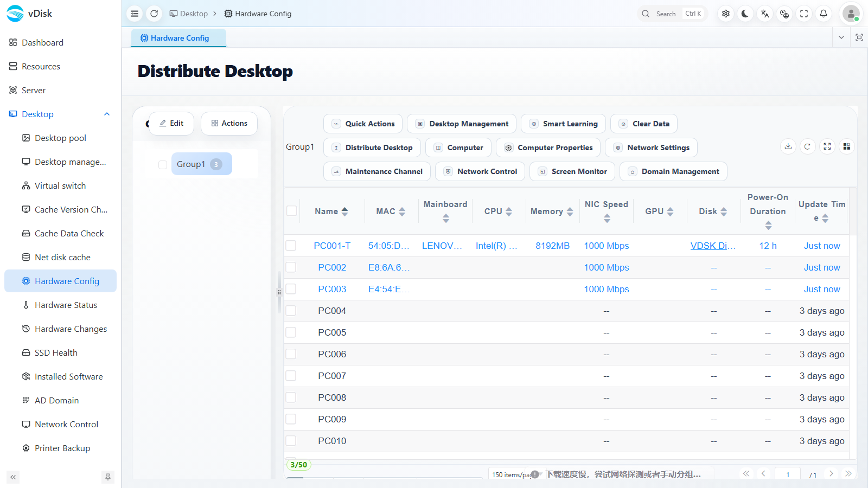
Task: Click the language translate icon
Action: [764, 14]
